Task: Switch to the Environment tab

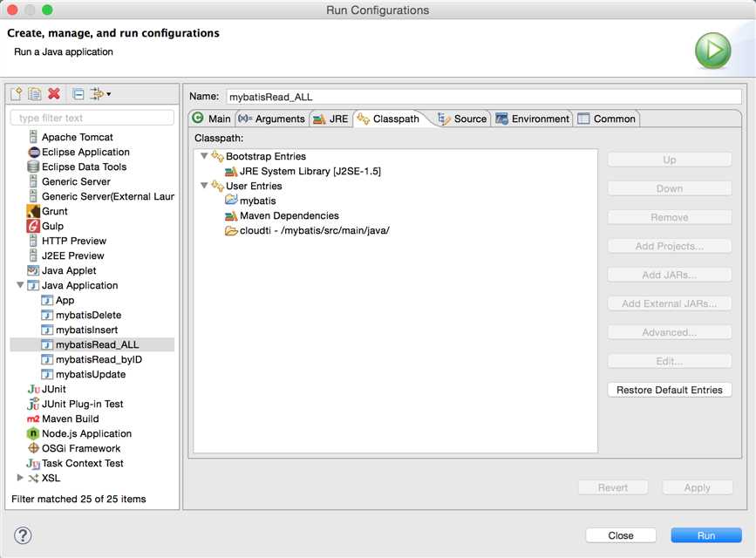Action: pyautogui.click(x=533, y=119)
